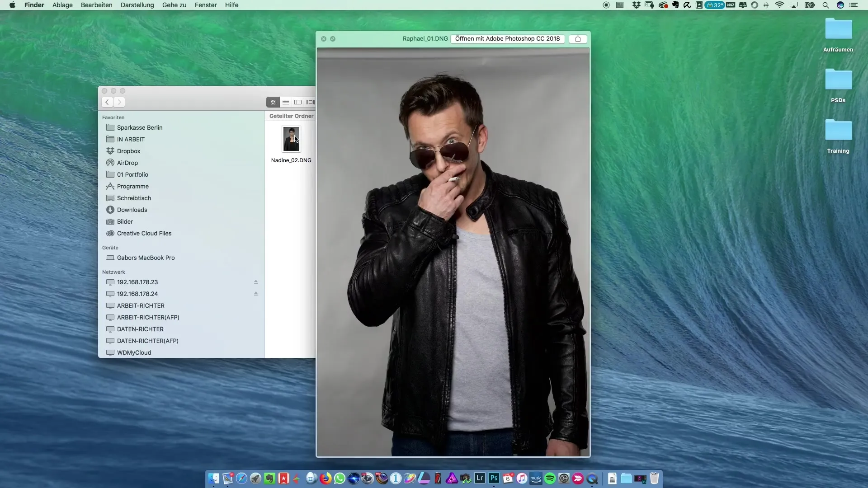Select Sparkasse Berlin in Finder sidebar
The height and width of the screenshot is (488, 868).
pos(140,127)
